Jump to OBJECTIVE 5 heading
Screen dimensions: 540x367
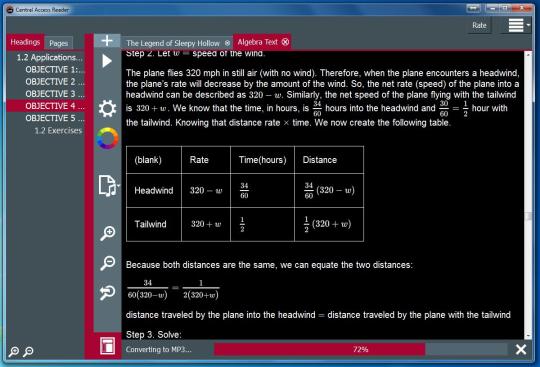[x=55, y=118]
